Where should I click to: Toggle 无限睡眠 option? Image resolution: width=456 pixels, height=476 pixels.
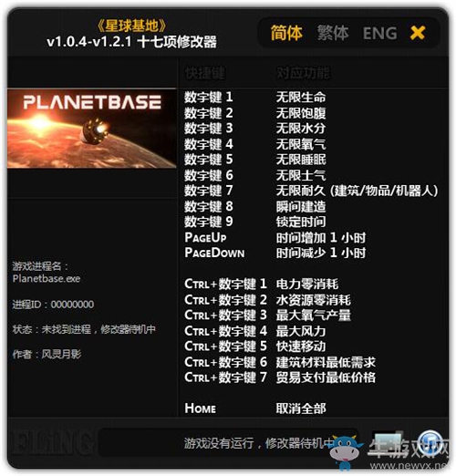click(301, 160)
